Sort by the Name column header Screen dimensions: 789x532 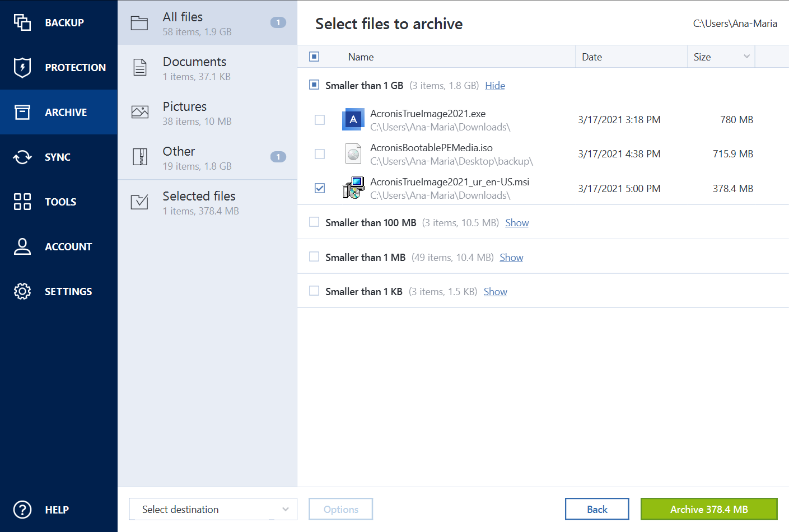click(x=361, y=57)
